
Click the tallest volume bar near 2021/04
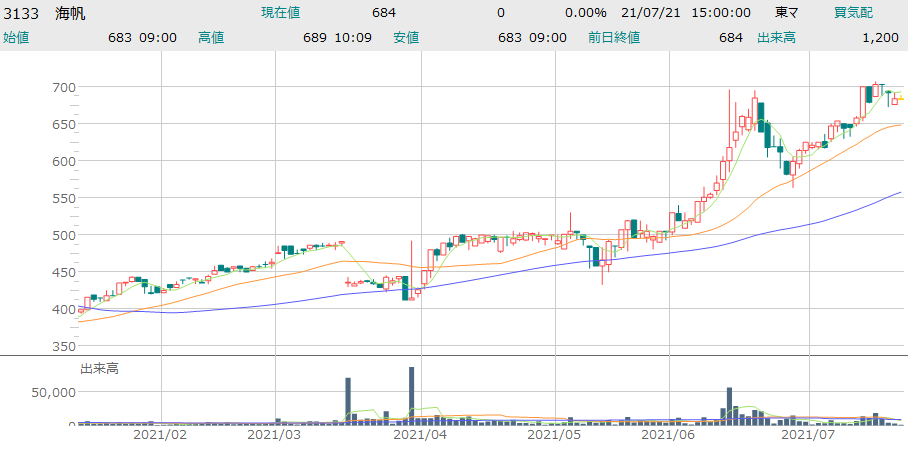411,395
